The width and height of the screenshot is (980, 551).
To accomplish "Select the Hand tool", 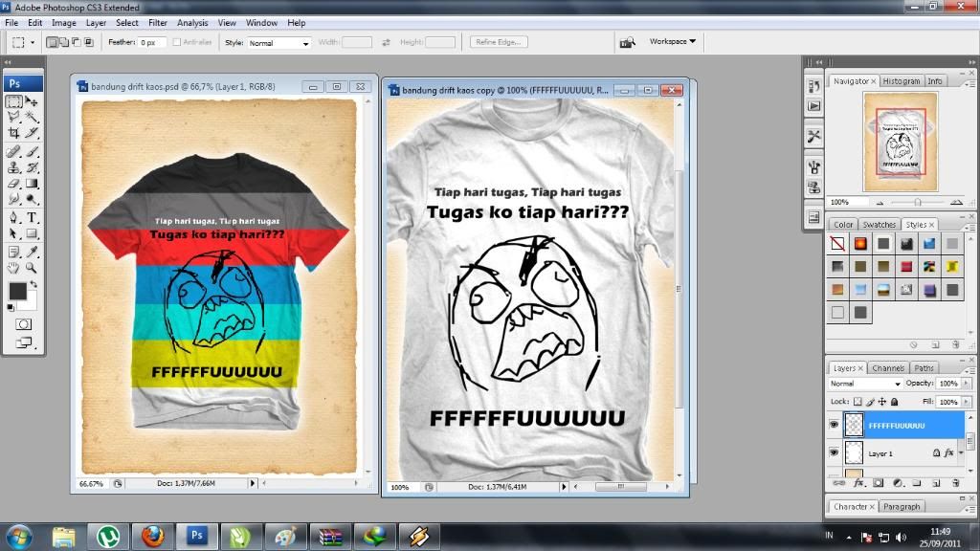I will coord(13,268).
